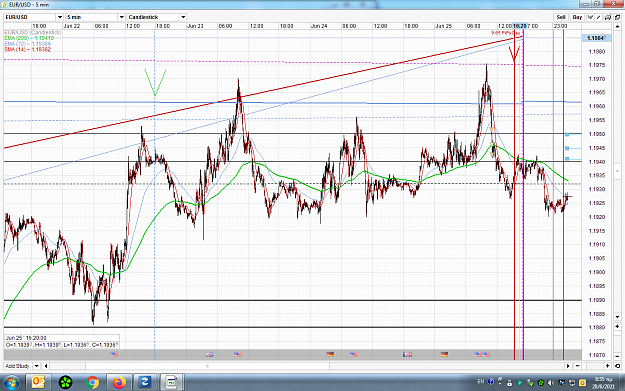Click the German flag event marker on Jun 24
The height and width of the screenshot is (391, 625).
330,354
